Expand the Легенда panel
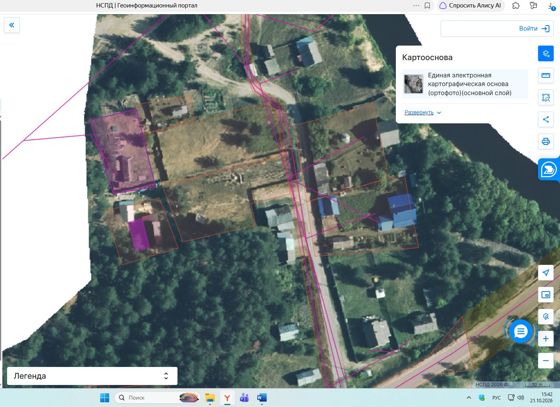The image size is (560, 407). pos(92,376)
